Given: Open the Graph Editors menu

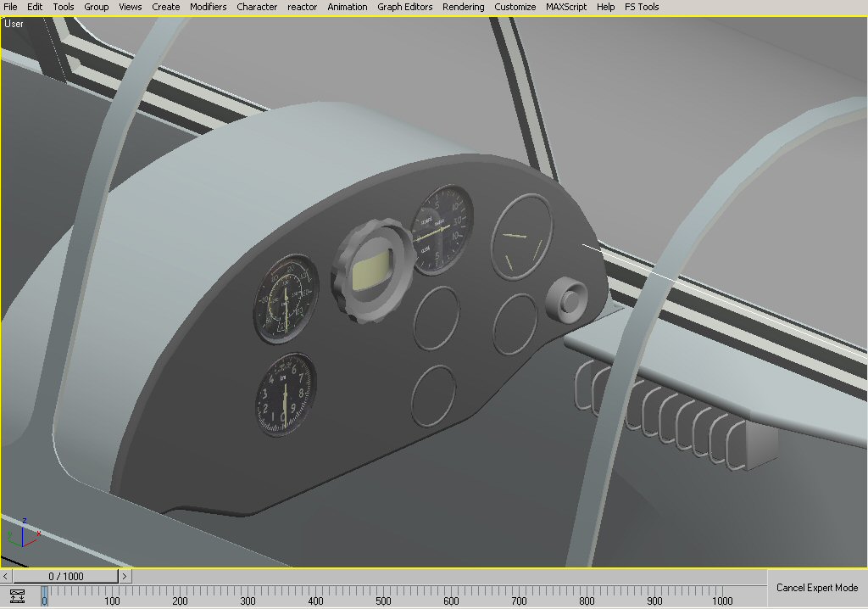Looking at the screenshot, I should (x=404, y=7).
